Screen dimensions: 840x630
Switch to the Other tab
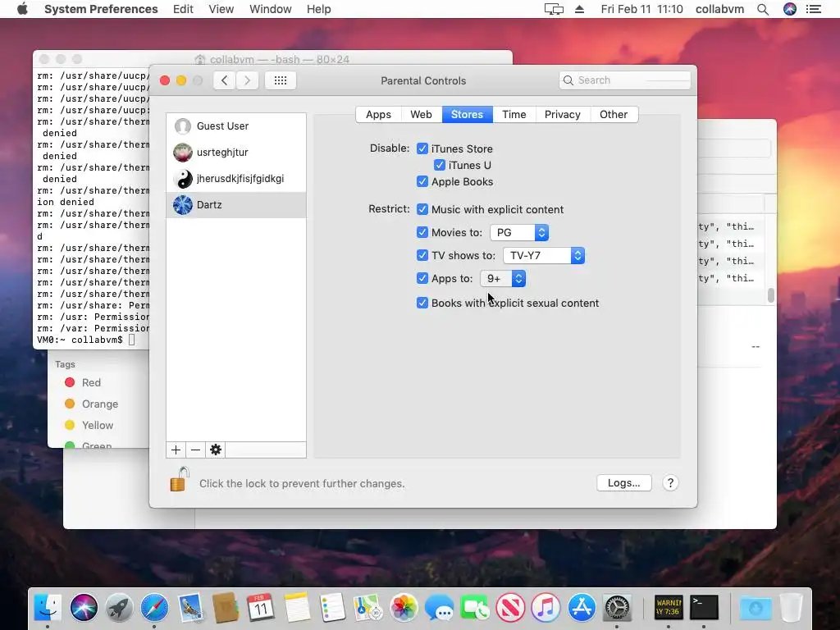point(614,114)
